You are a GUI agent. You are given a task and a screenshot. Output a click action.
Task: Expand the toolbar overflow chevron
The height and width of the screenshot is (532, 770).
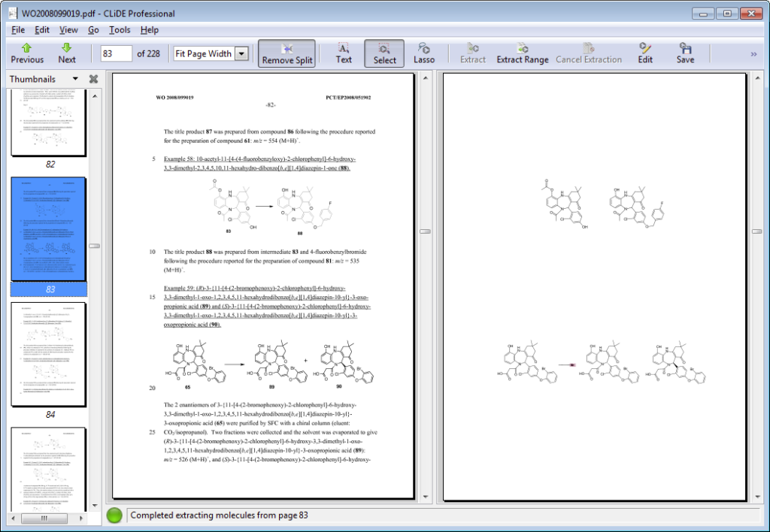pyautogui.click(x=753, y=53)
